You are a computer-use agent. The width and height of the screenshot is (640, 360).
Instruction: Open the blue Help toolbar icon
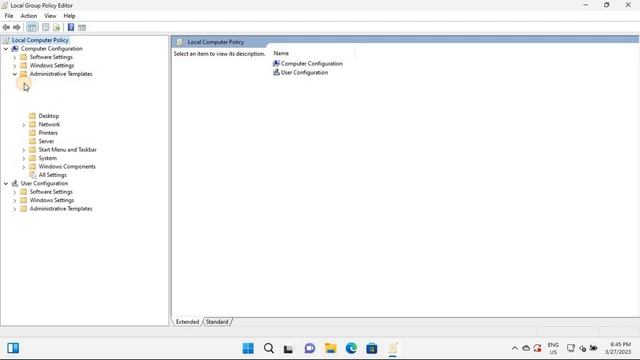(x=71, y=27)
